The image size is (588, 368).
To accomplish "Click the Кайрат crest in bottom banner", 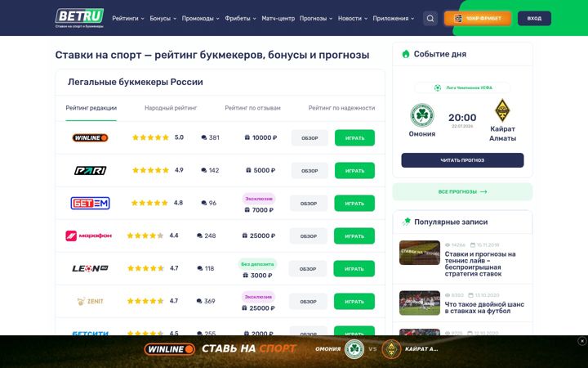I will [391, 349].
